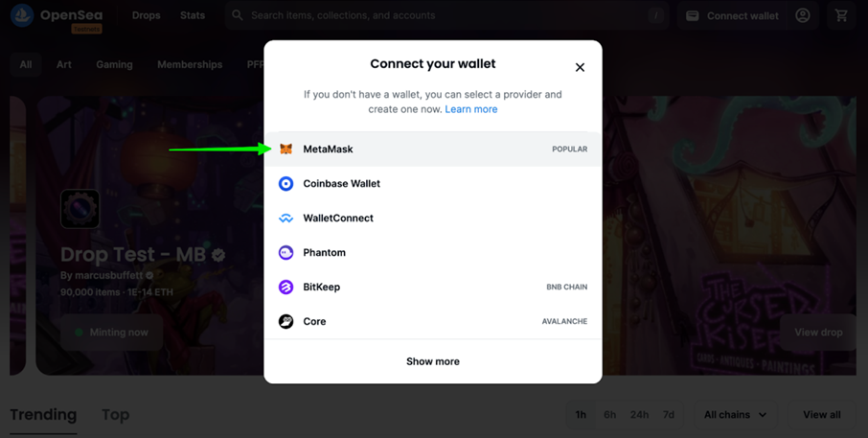Follow the Learn more link
Screen dimensions: 868x438
tap(471, 109)
